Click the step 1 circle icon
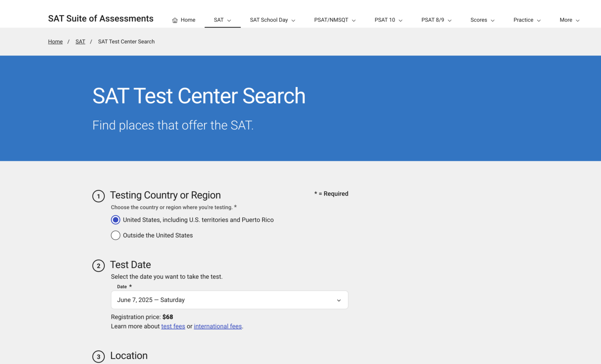The width and height of the screenshot is (601, 364). (x=98, y=196)
